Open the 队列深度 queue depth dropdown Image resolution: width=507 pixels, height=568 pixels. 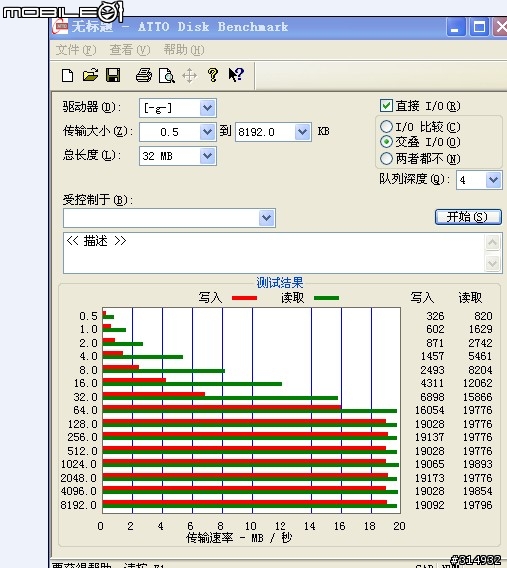pyautogui.click(x=493, y=180)
